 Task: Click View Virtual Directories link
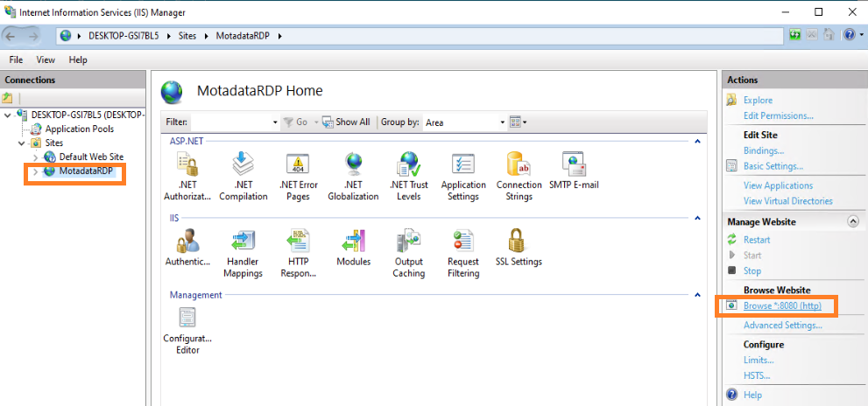coord(787,200)
